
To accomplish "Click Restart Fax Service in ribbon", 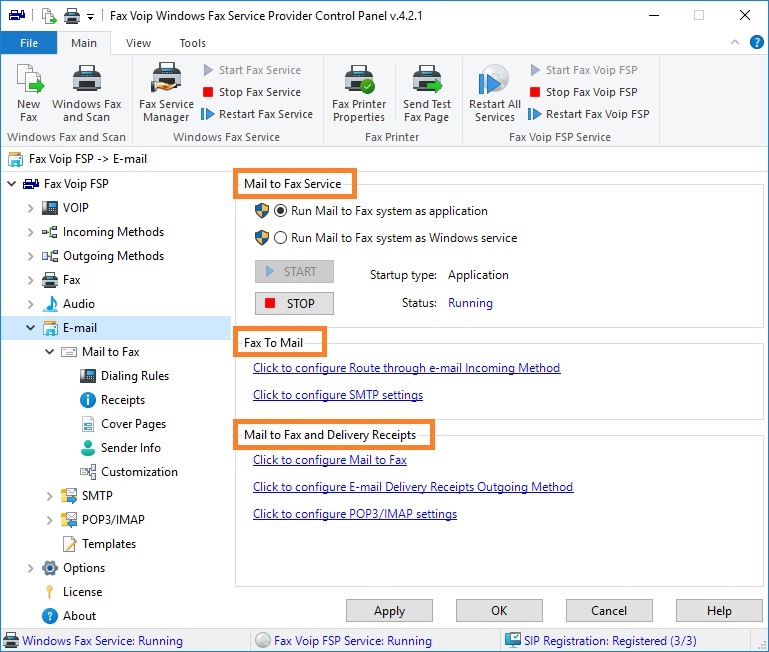I will coord(257,114).
